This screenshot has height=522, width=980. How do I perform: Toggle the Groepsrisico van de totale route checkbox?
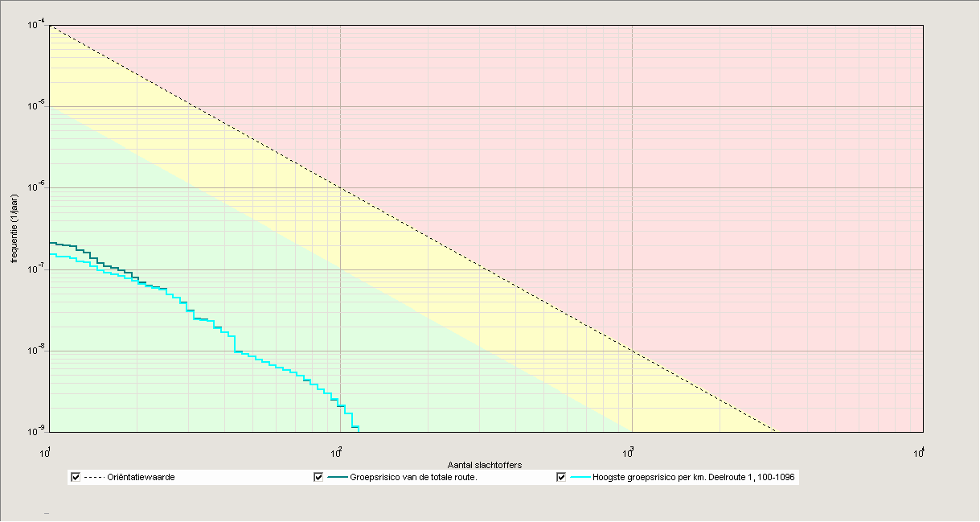[x=318, y=476]
